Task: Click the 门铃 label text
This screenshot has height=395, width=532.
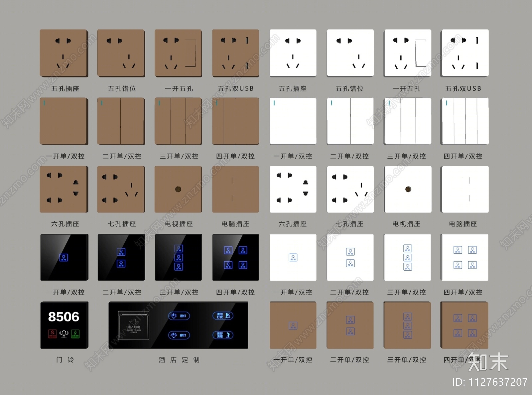Action: tap(65, 360)
